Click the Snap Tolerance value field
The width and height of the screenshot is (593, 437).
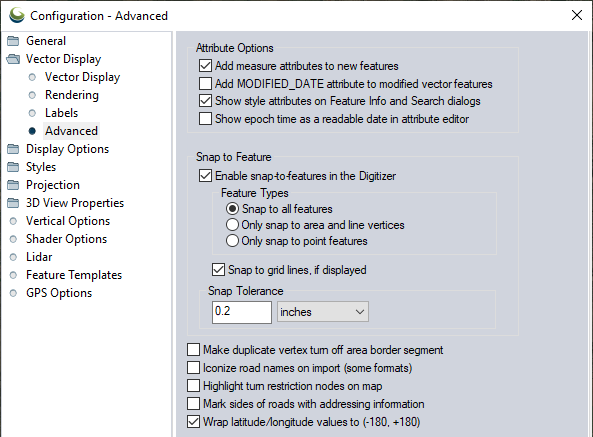(242, 312)
